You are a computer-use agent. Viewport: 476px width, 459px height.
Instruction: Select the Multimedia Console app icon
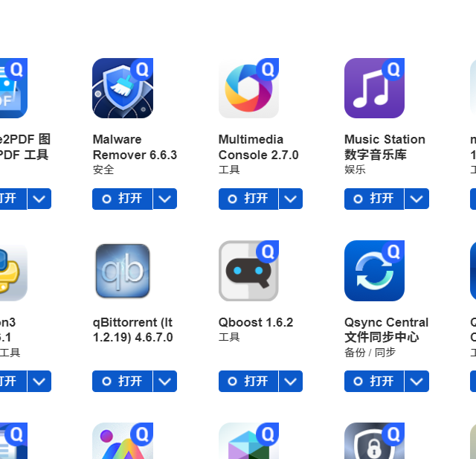[248, 88]
